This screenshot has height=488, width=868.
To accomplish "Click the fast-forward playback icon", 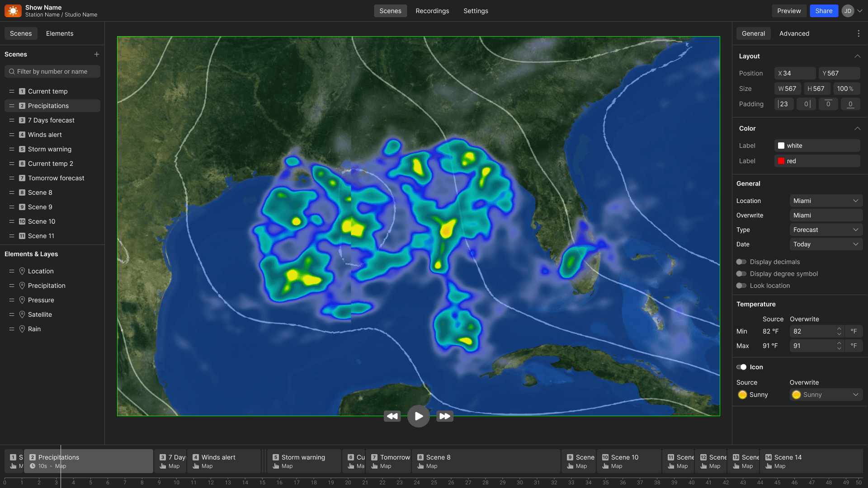I will point(445,416).
